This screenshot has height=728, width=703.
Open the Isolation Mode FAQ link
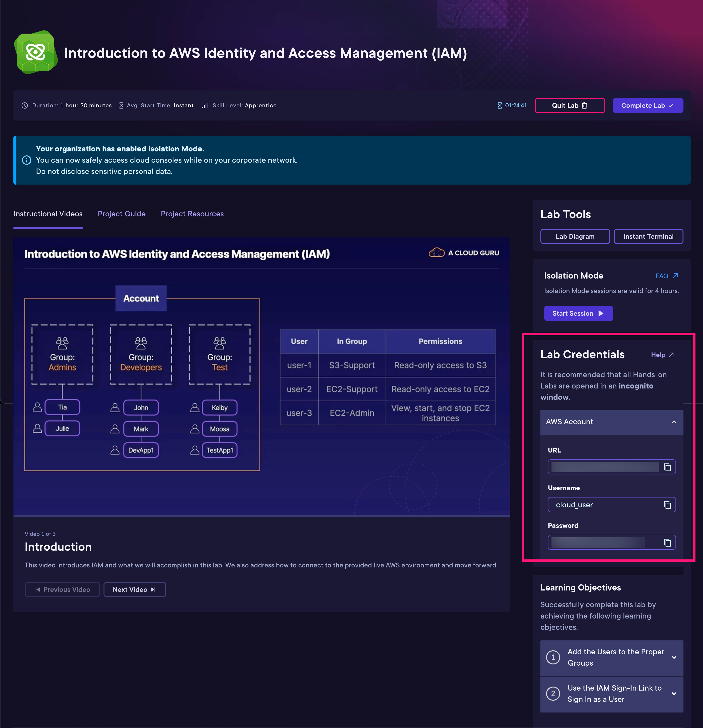tap(666, 276)
